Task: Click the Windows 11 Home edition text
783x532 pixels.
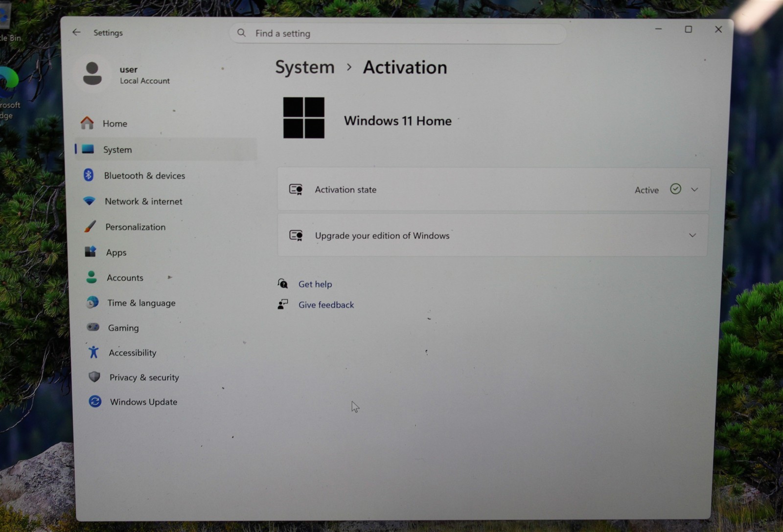Action: pyautogui.click(x=397, y=120)
